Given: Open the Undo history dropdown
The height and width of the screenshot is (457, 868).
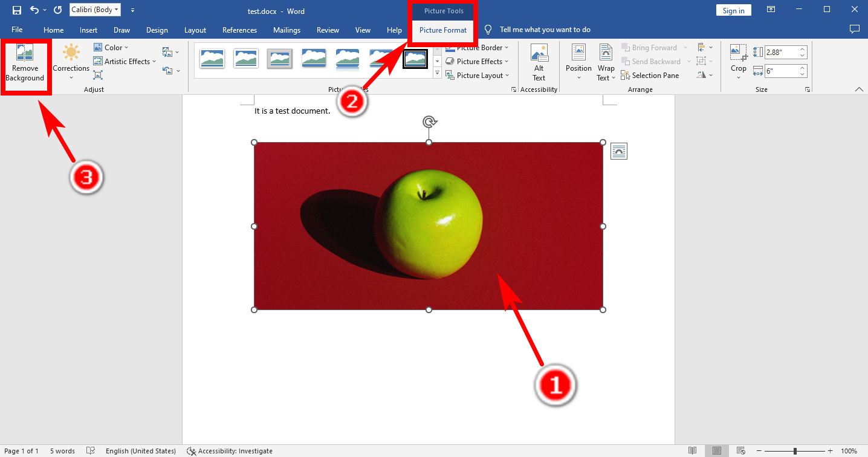Looking at the screenshot, I should (45, 10).
